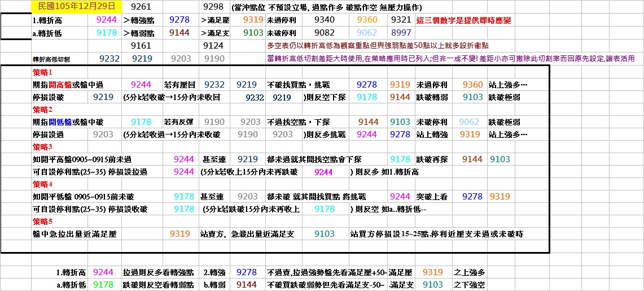Click the 跌破轉弱 cell
644x291 pixels.
pos(432,98)
